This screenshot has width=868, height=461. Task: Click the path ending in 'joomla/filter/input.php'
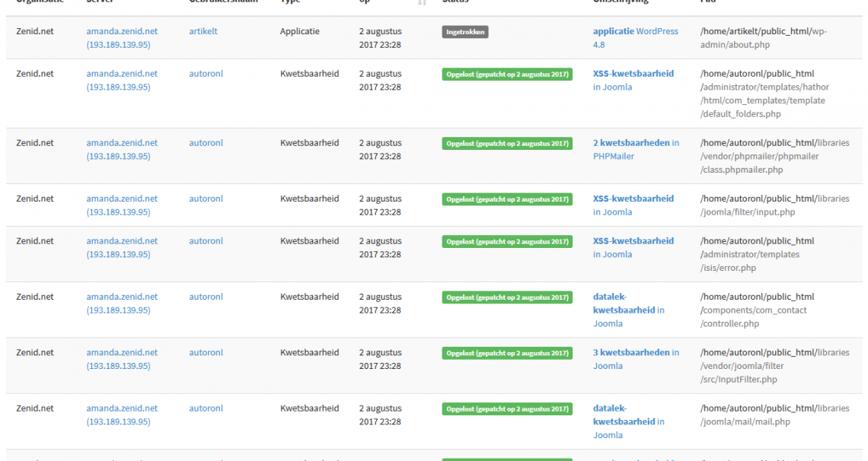775,205
